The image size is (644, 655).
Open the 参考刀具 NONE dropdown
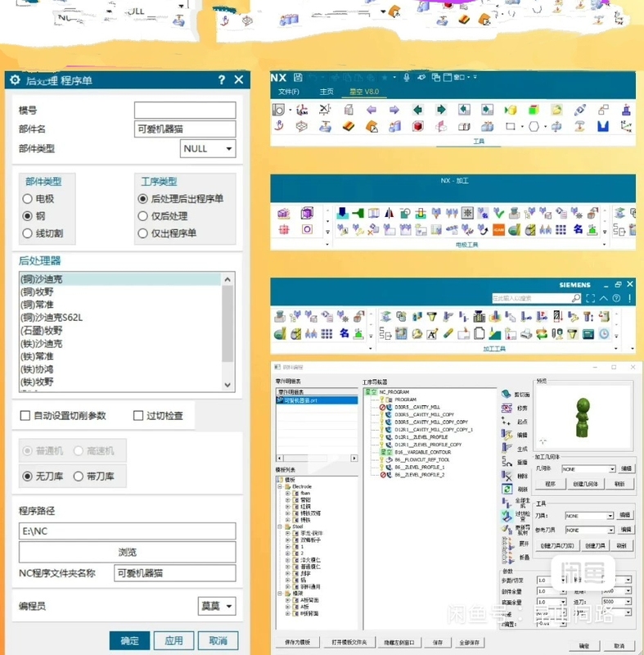[591, 530]
